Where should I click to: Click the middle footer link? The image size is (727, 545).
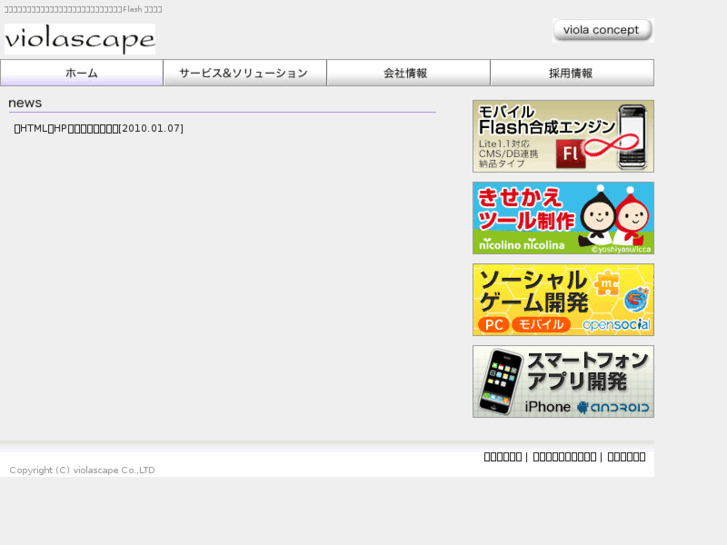click(x=564, y=457)
